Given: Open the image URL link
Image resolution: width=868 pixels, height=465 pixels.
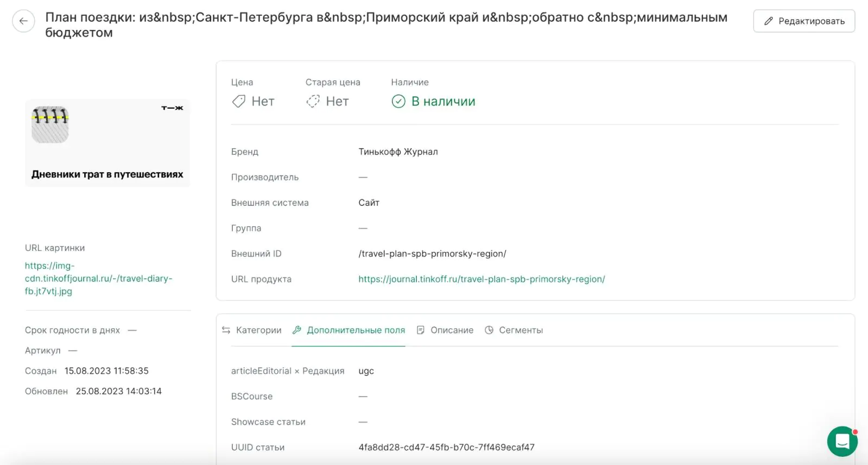Looking at the screenshot, I should (98, 278).
